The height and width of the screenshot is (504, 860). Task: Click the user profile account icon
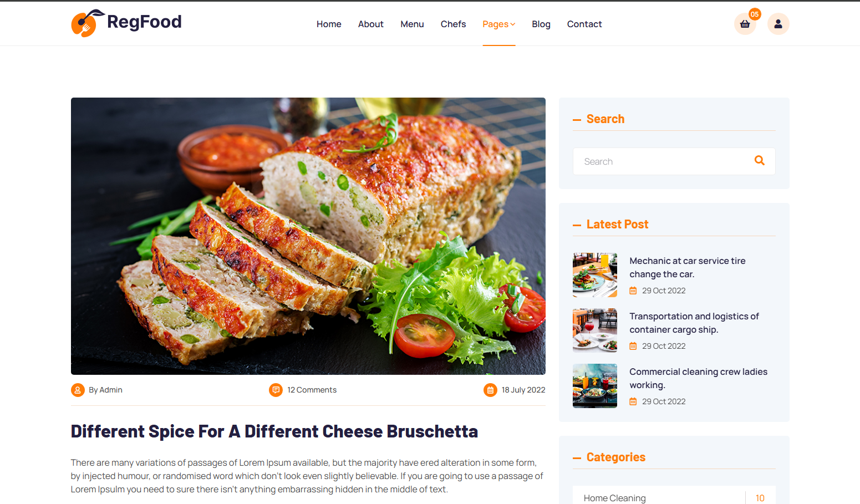(x=778, y=24)
